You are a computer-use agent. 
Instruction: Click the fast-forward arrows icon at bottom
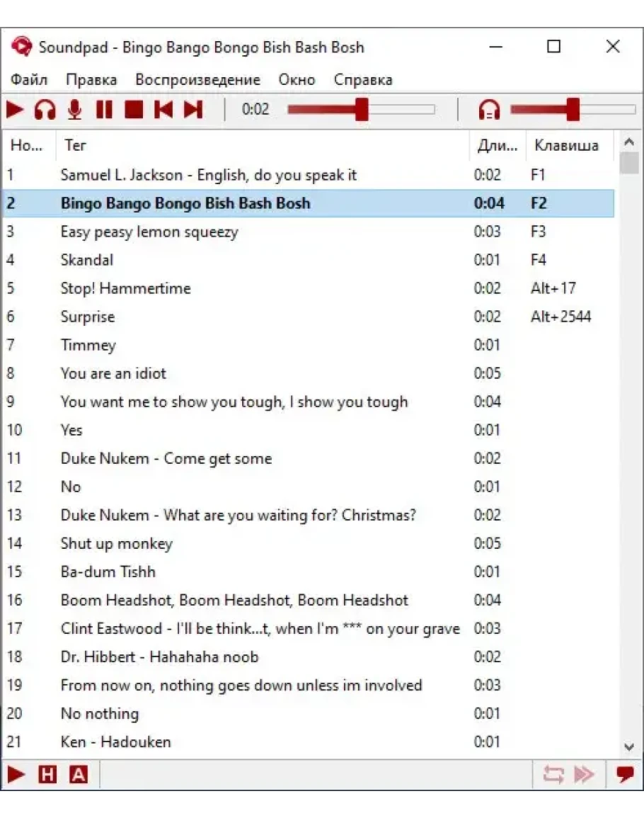tap(584, 775)
